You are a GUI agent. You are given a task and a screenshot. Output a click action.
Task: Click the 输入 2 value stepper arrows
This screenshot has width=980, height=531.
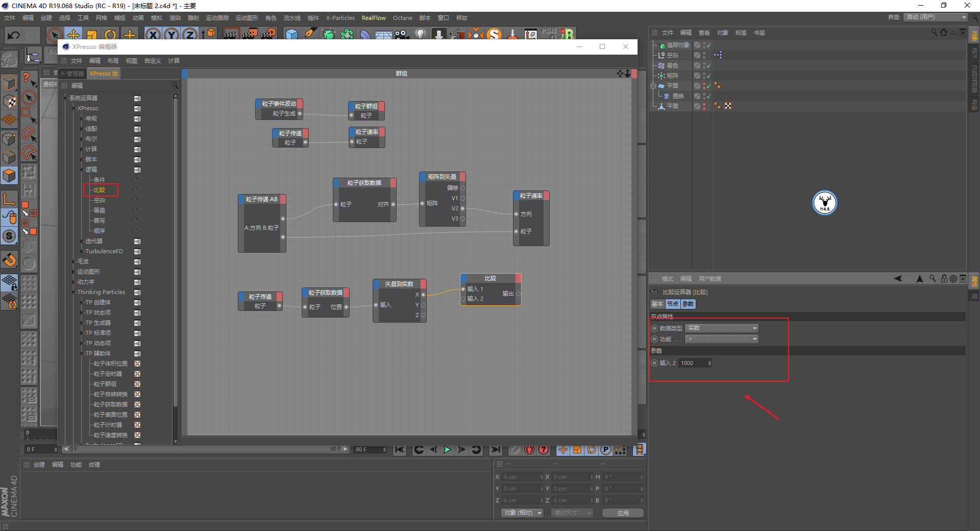[709, 363]
